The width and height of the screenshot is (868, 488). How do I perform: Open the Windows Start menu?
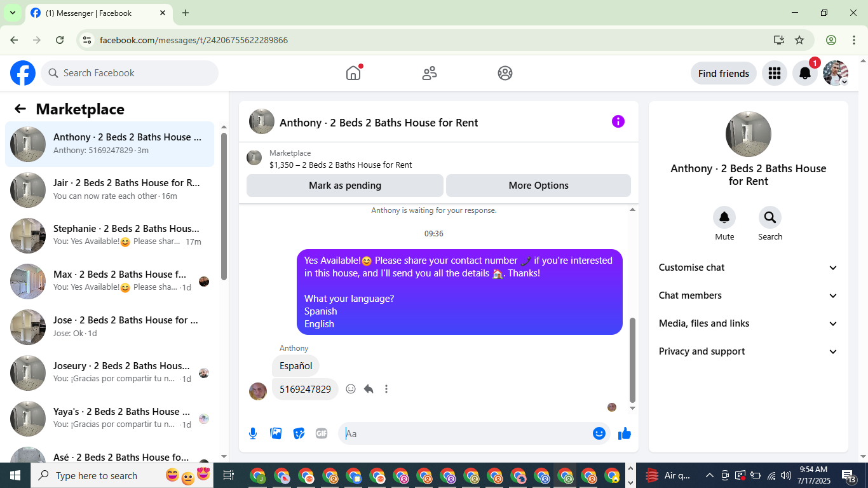pyautogui.click(x=15, y=475)
